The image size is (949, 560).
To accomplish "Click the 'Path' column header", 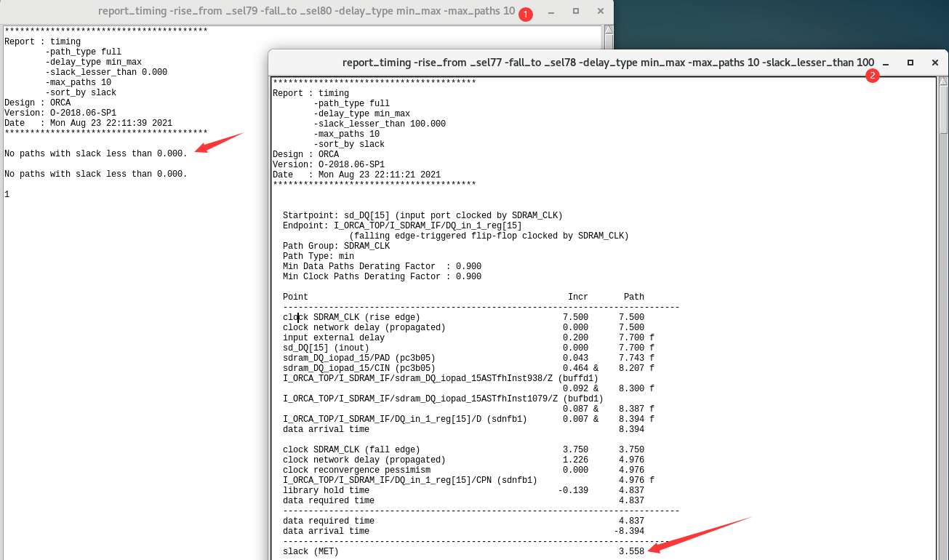I will click(634, 297).
